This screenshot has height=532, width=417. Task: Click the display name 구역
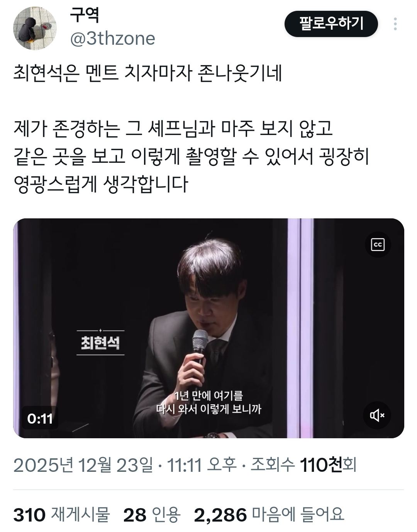pyautogui.click(x=85, y=15)
